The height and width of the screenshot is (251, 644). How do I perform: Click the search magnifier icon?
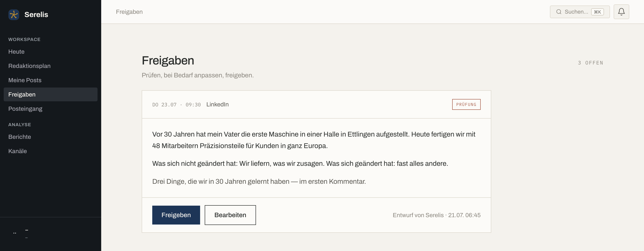click(x=559, y=12)
